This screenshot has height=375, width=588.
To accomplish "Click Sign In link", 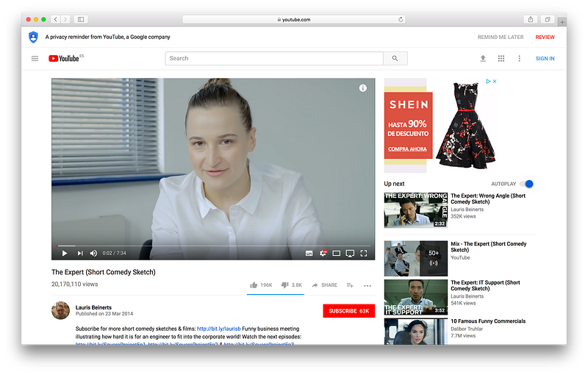I will (x=545, y=59).
